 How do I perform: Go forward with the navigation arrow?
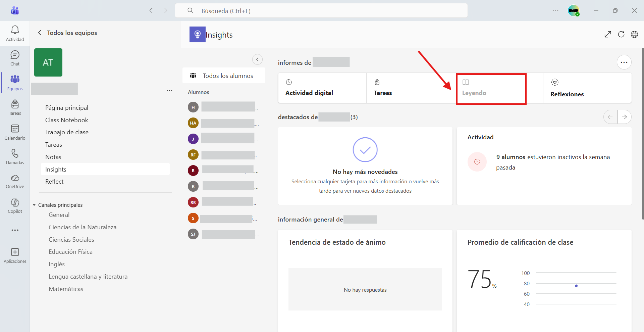[x=165, y=10]
